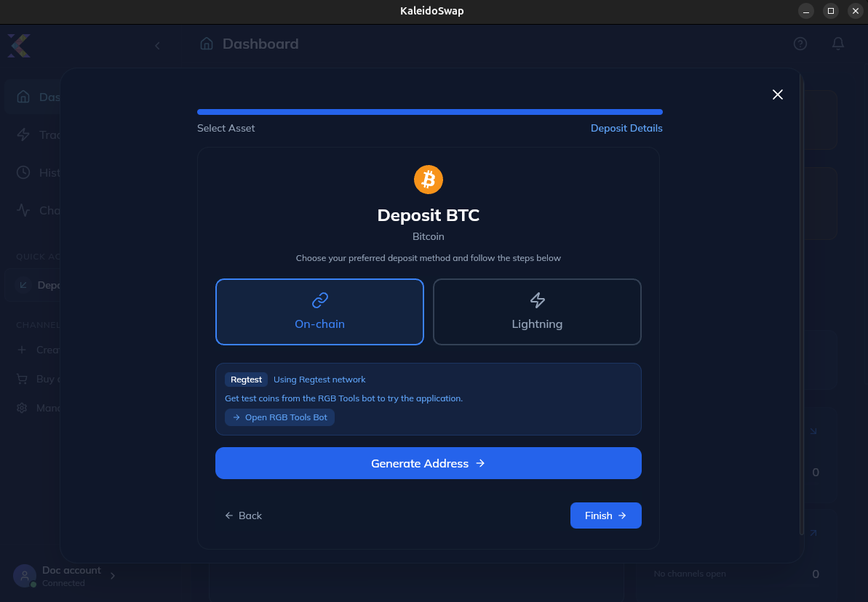Click the Manage channels gear icon
This screenshot has height=602, width=868.
point(22,408)
